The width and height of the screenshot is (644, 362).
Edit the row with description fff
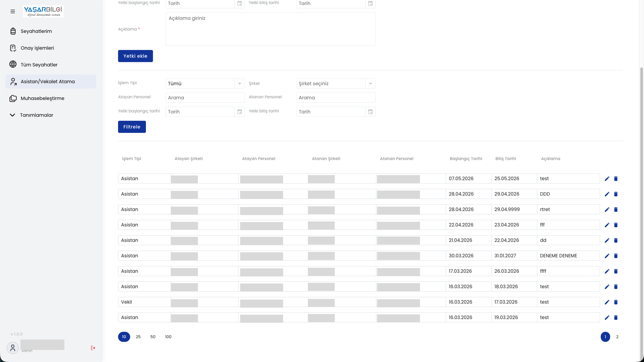click(x=607, y=225)
